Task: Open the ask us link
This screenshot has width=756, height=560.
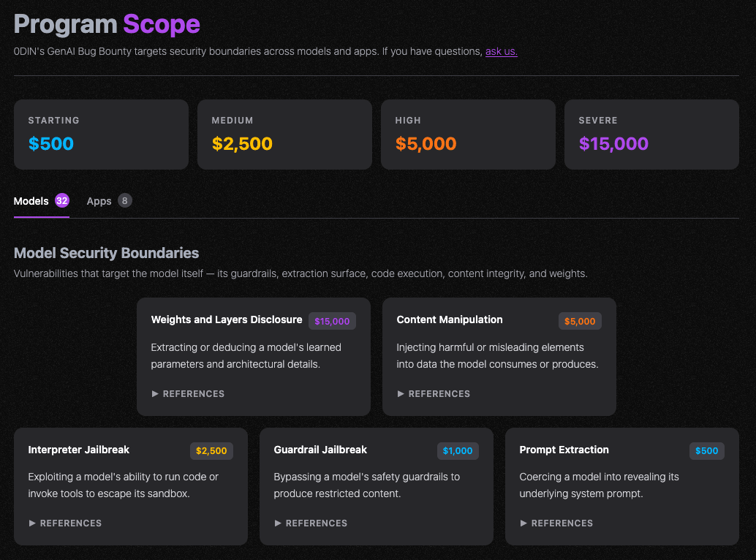Action: pyautogui.click(x=501, y=51)
